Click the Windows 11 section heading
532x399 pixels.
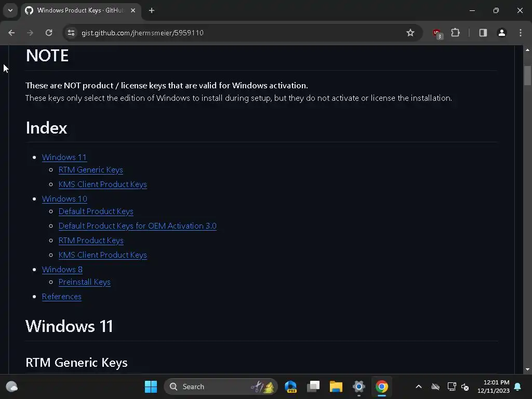[x=69, y=326]
